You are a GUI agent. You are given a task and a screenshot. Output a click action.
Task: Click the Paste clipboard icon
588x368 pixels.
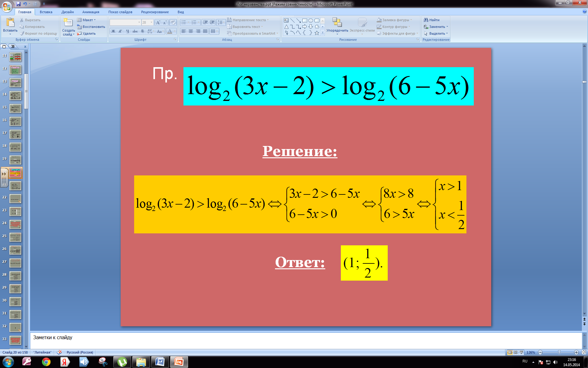click(10, 23)
